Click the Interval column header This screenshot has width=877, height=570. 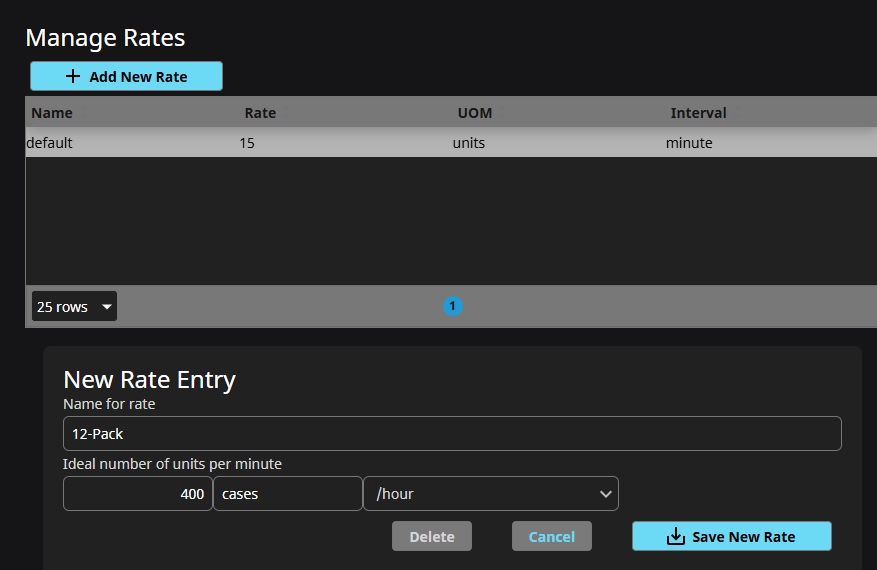698,113
